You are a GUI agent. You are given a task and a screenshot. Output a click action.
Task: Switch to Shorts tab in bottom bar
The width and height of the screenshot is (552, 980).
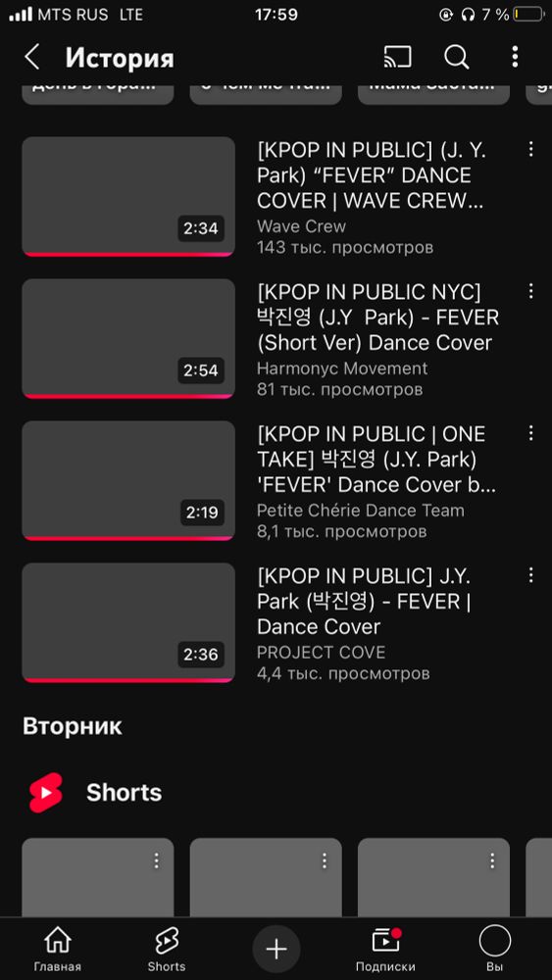[x=167, y=950]
